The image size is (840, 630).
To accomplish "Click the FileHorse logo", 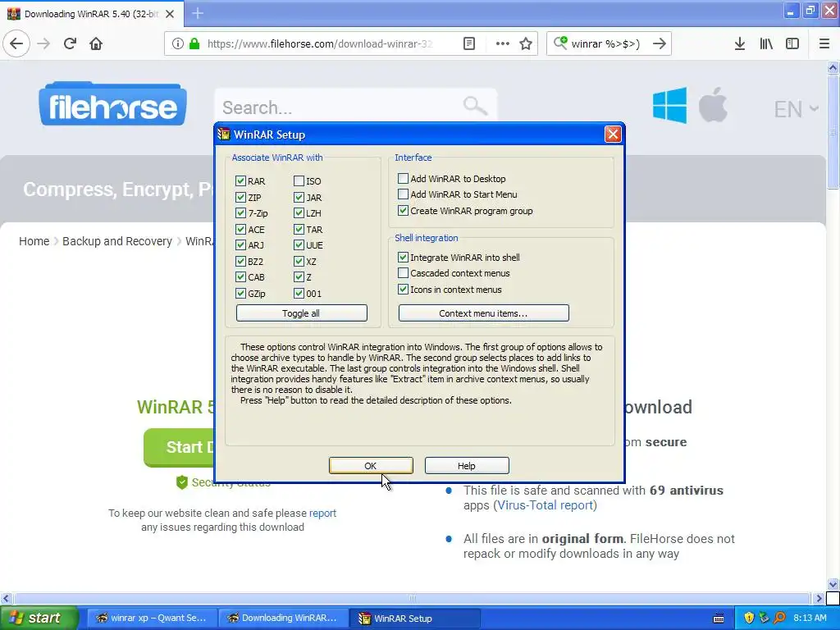I will [112, 104].
